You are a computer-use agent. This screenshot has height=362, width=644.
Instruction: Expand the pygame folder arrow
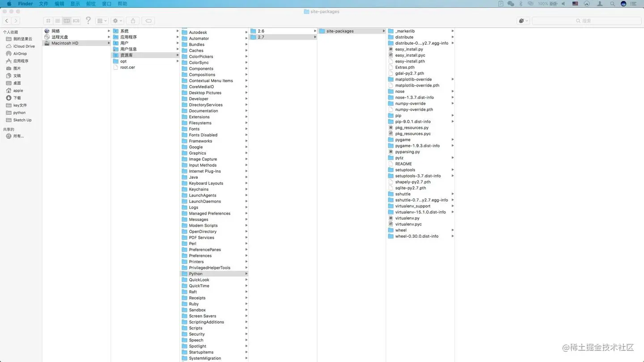(x=453, y=139)
